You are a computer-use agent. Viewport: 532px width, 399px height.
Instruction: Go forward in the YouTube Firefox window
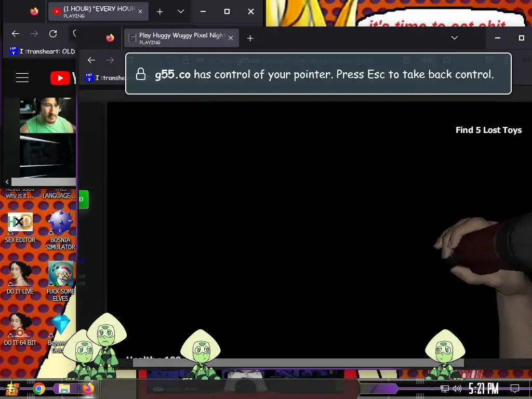click(x=34, y=34)
